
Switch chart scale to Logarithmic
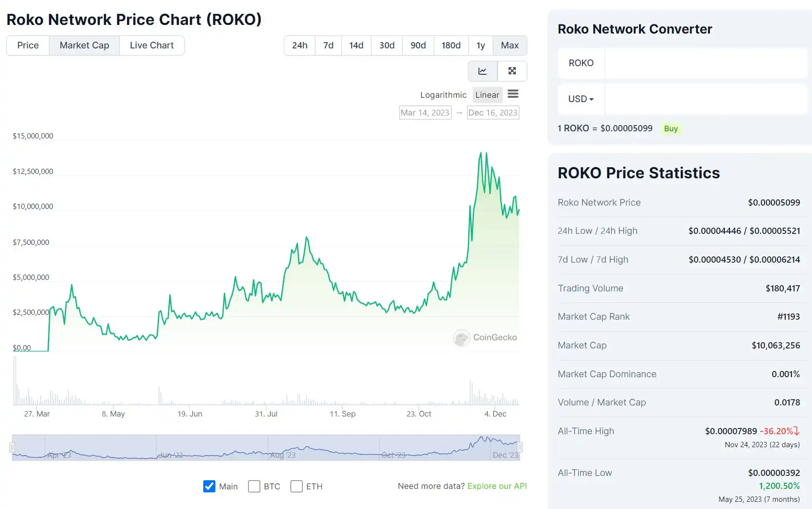(x=443, y=95)
